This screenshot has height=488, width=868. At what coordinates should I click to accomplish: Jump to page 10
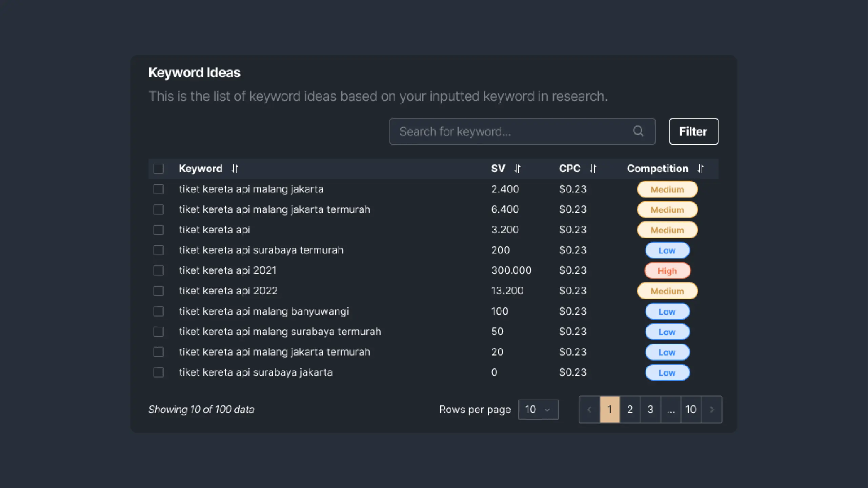click(x=691, y=409)
